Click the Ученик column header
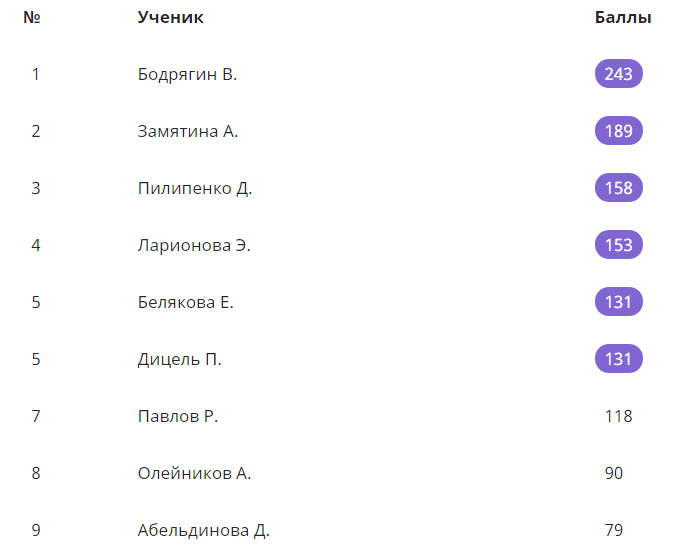Viewport: 682px width, 557px height. click(x=170, y=17)
